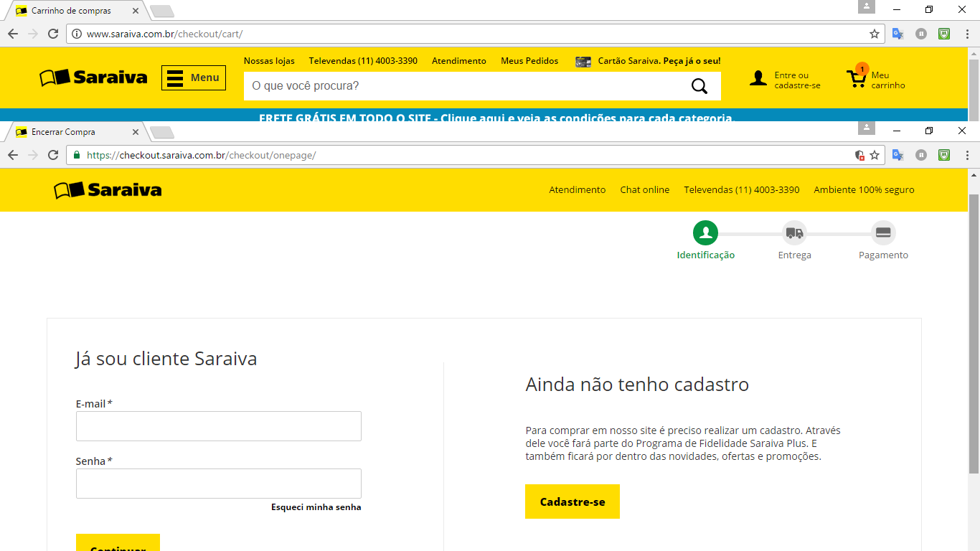
Task: Reload the checkout window page
Action: click(x=52, y=155)
